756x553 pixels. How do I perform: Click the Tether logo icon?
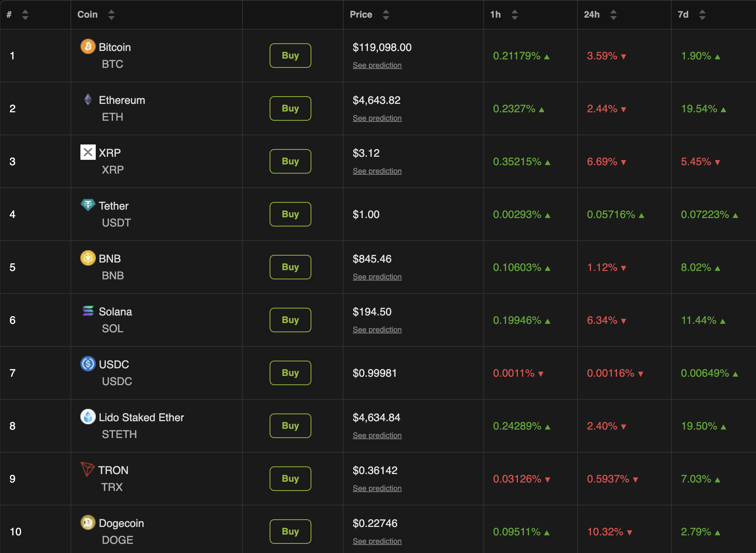point(88,205)
